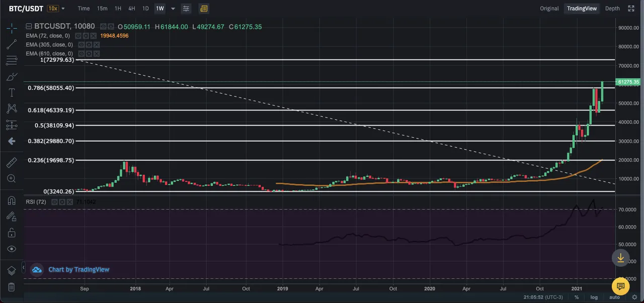The height and width of the screenshot is (303, 644).
Task: Click the back arrow in left toolbar
Action: coord(11,141)
